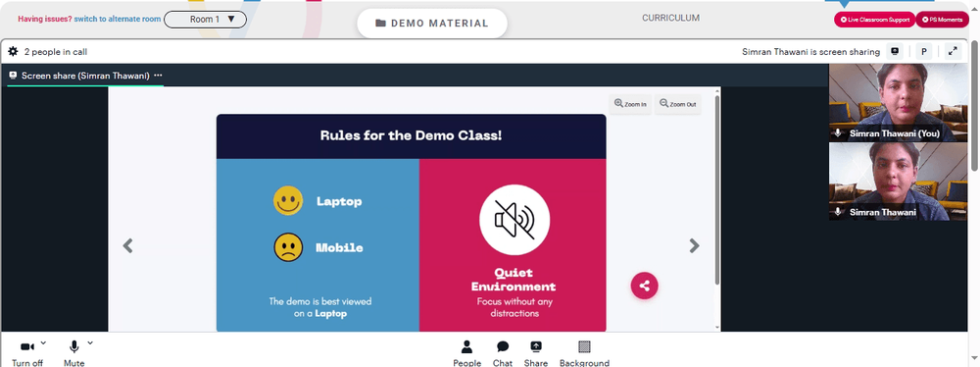Click the happy smiley next to Laptop
Screen dimensions: 980x367
coord(288,201)
